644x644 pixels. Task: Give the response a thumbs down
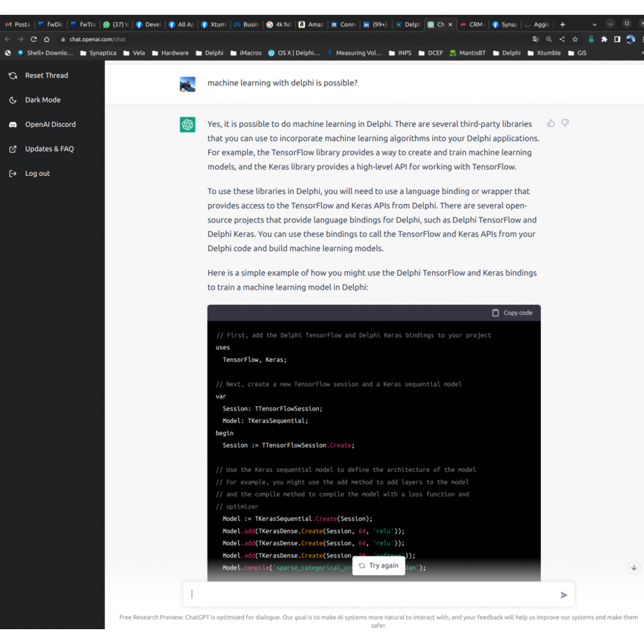pyautogui.click(x=565, y=123)
